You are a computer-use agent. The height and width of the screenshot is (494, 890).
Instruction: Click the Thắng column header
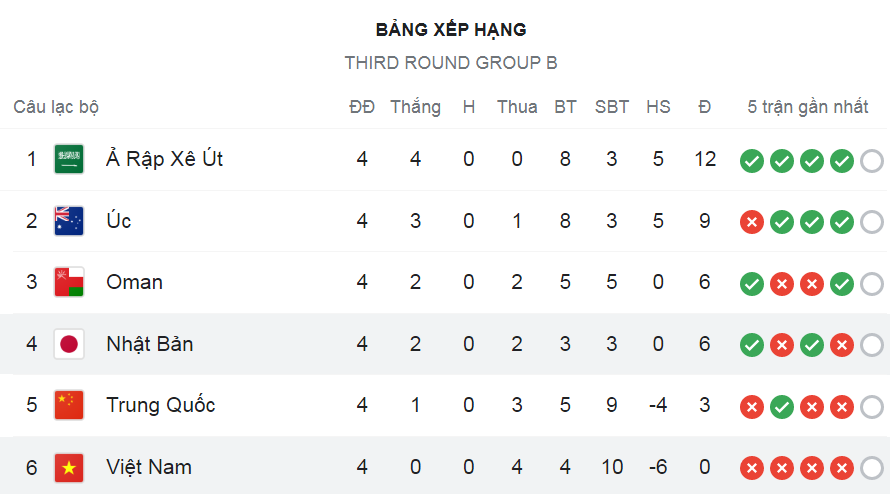[415, 107]
